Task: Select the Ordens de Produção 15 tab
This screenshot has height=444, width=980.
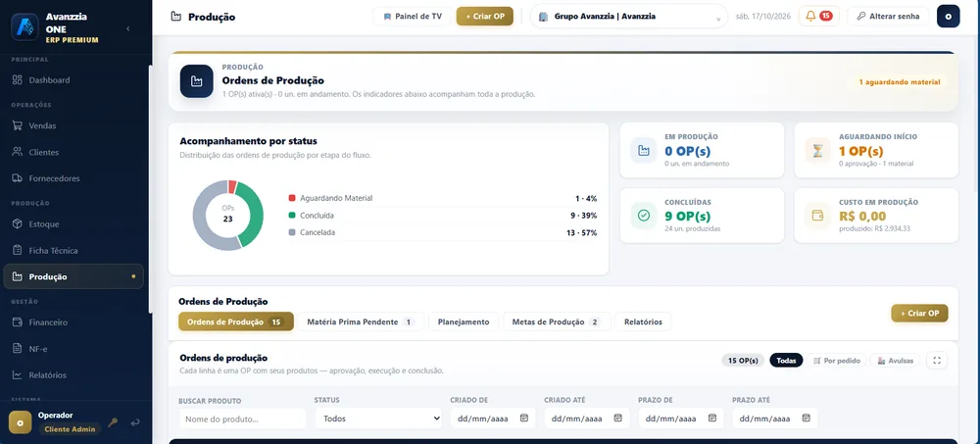Action: [x=235, y=321]
